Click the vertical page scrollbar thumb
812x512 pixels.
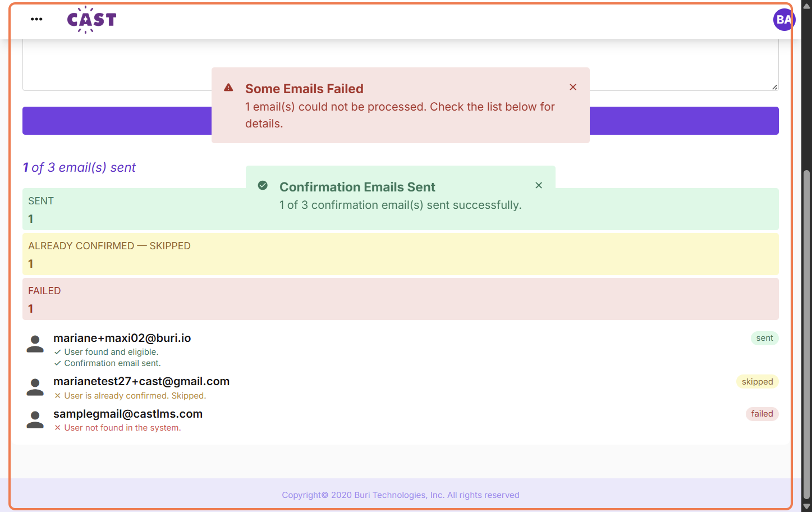[x=806, y=334]
